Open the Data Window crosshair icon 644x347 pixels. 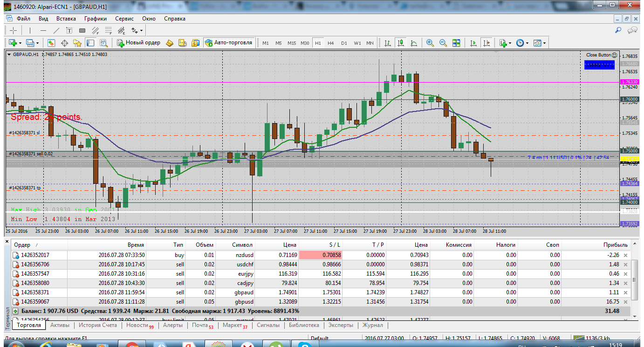click(64, 43)
